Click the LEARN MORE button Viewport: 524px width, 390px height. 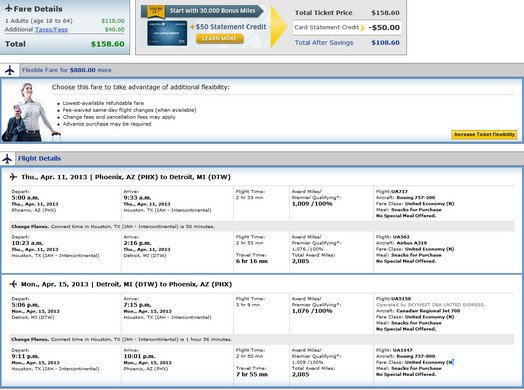pos(219,38)
